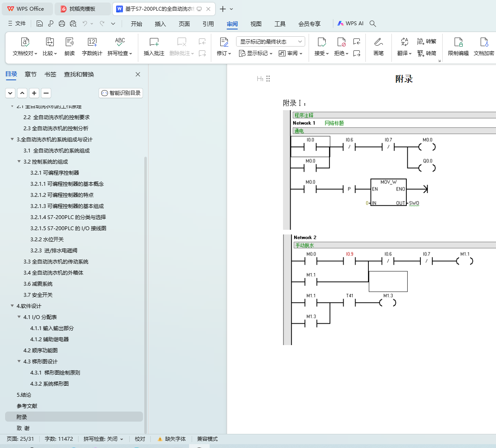Collapse 4.1 I/O 分配表 node
This screenshot has width=496, height=448.
[19, 317]
